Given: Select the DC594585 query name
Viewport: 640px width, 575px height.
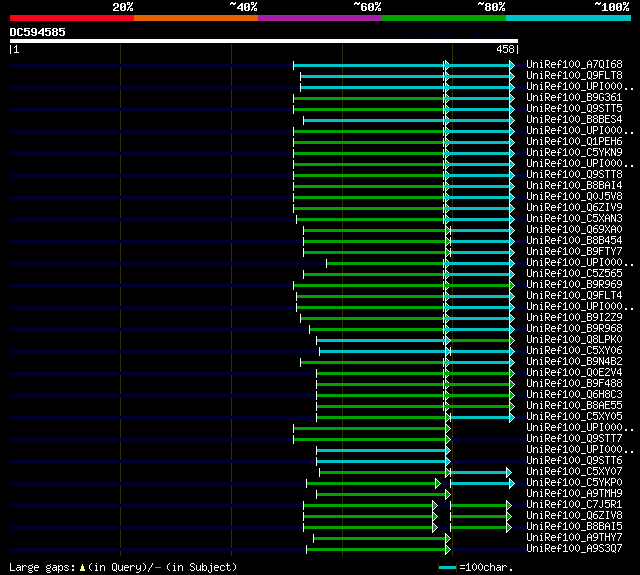Looking at the screenshot, I should (x=38, y=32).
